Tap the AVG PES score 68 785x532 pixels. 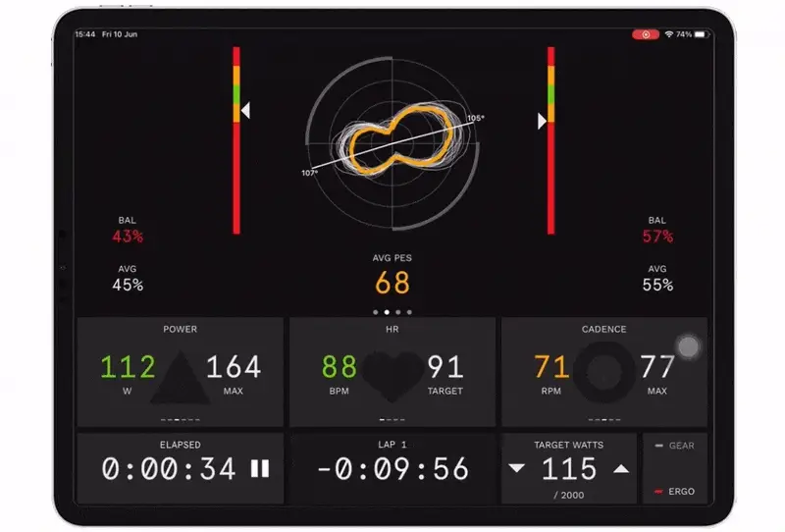click(x=392, y=283)
